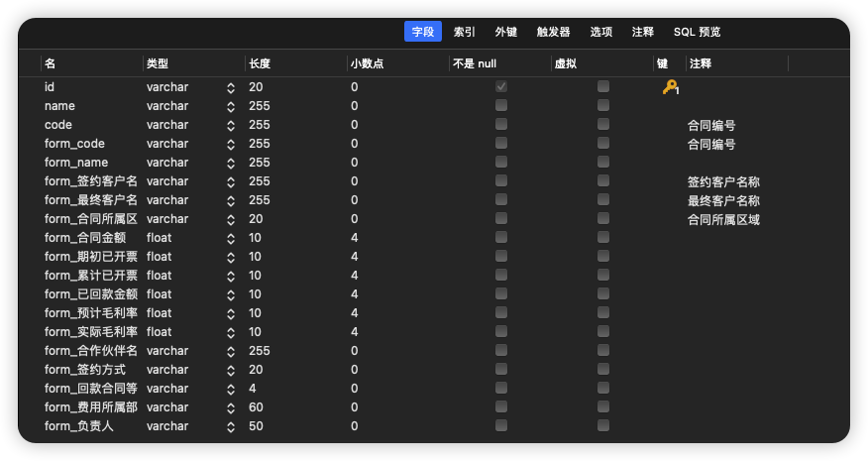Select the form_实际毛利率 field name
This screenshot has width=868, height=461.
click(91, 332)
